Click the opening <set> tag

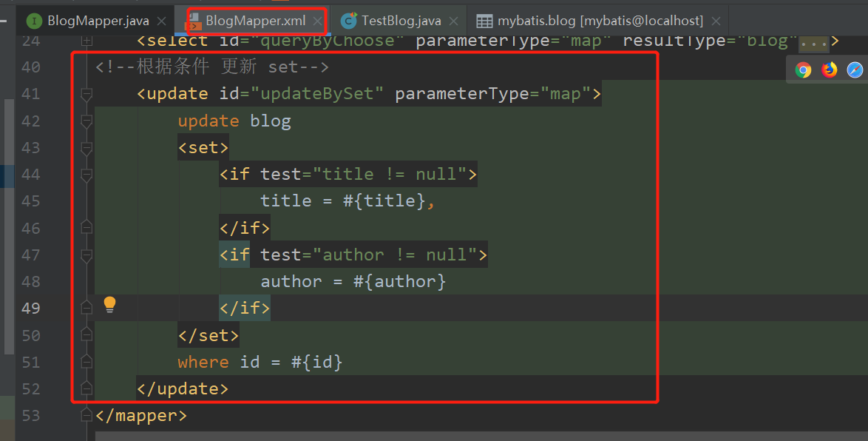(203, 147)
